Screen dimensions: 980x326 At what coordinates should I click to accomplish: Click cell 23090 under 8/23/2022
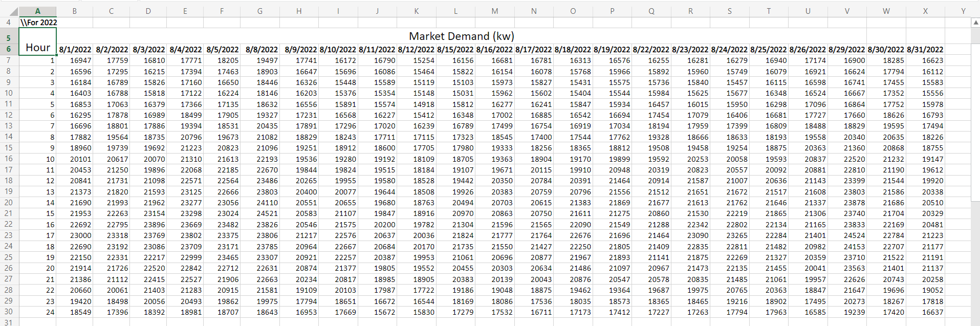click(x=690, y=235)
